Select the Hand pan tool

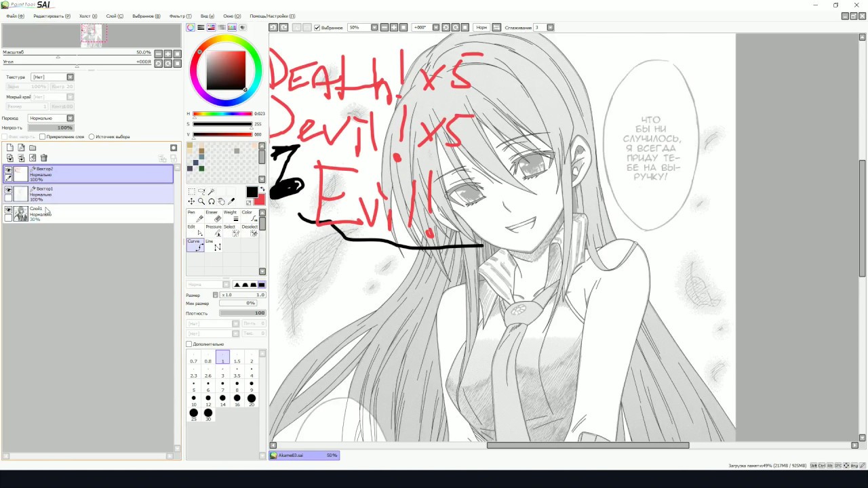[x=222, y=201]
